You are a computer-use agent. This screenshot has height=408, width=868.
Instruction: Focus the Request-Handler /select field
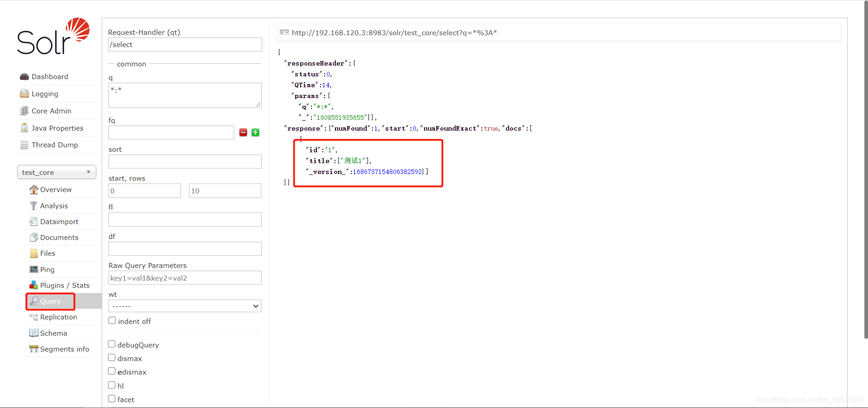pyautogui.click(x=185, y=44)
